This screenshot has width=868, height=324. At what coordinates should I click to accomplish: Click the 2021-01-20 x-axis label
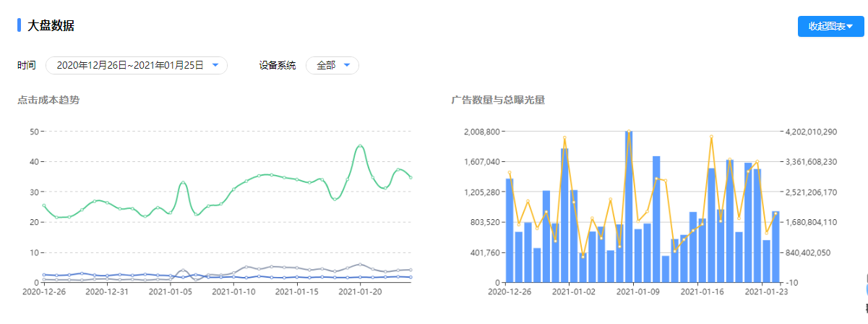pos(360,292)
